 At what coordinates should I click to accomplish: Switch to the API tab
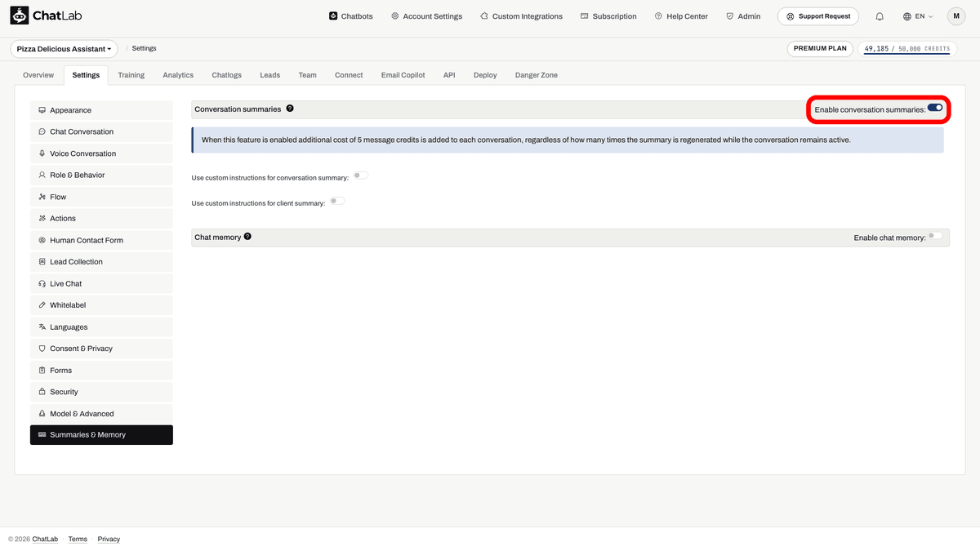(x=449, y=75)
